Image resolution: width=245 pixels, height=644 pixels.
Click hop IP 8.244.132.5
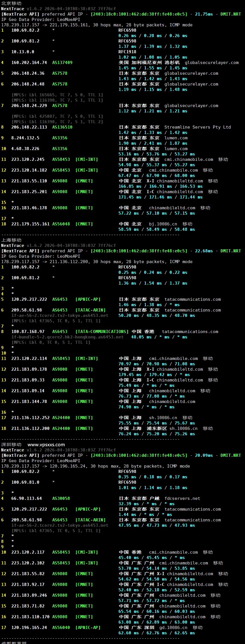point(25,138)
